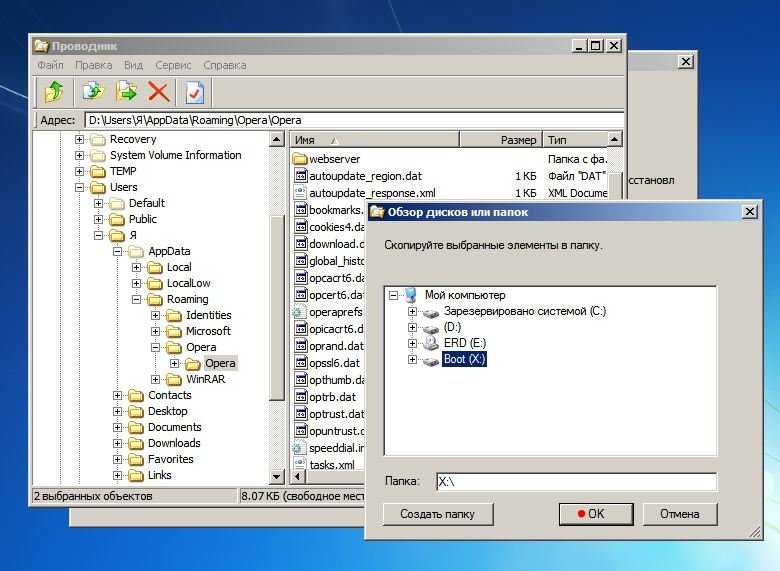Collapse the My Computer node in dialog

[x=393, y=295]
